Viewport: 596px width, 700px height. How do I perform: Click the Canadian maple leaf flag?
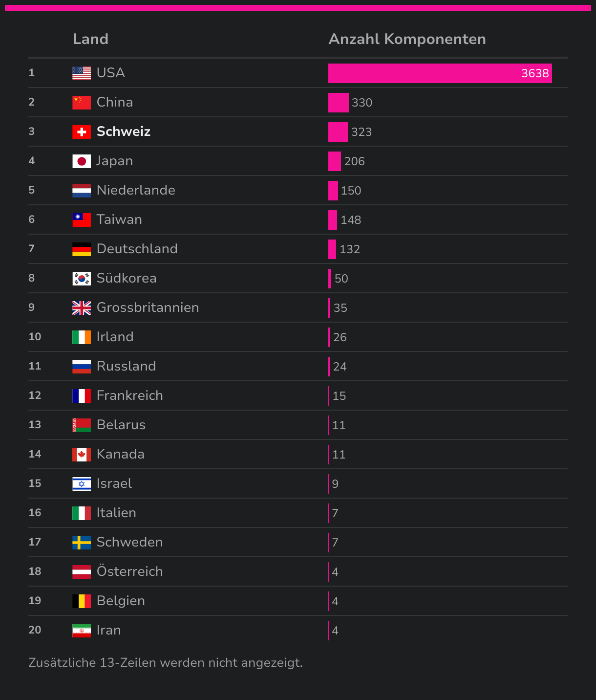pos(82,455)
